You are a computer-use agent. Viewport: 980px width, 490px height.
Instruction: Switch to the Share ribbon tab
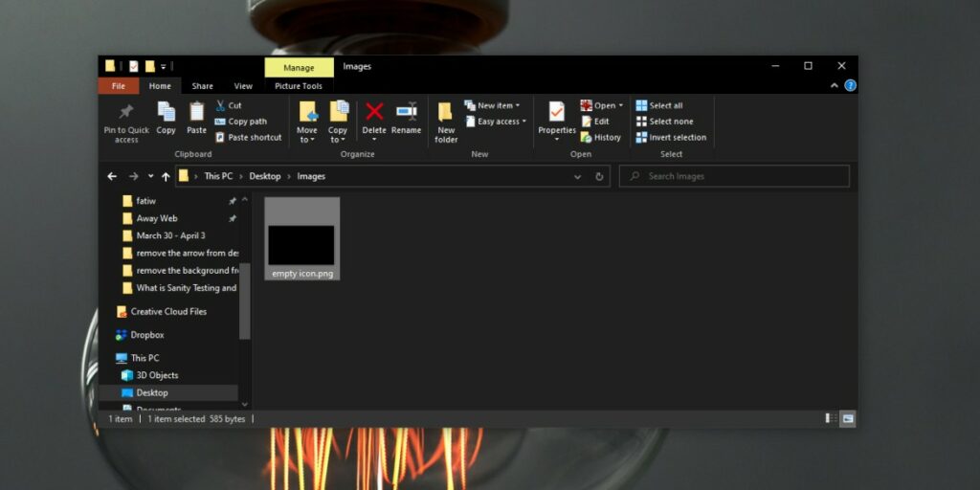pyautogui.click(x=203, y=86)
